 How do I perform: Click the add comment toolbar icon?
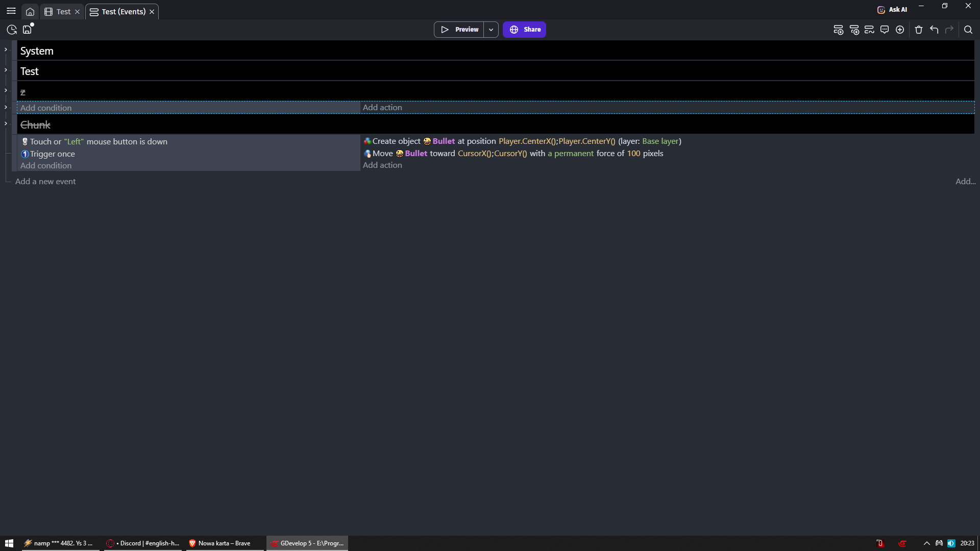coord(885,30)
